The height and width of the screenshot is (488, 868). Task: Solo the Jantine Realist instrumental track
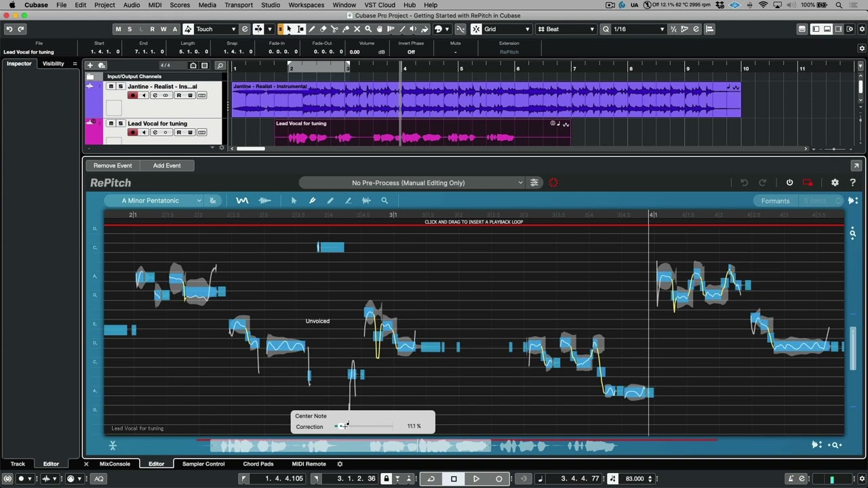click(121, 87)
